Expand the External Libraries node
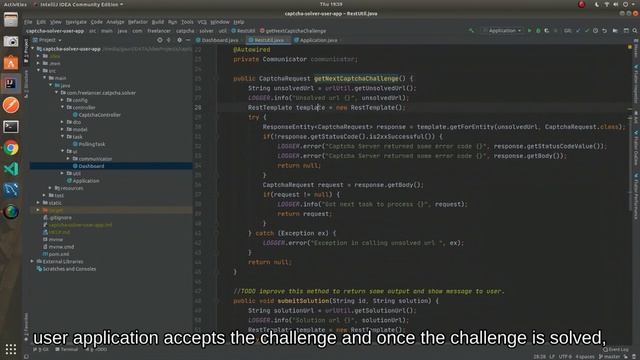640x360 pixels. 32,262
